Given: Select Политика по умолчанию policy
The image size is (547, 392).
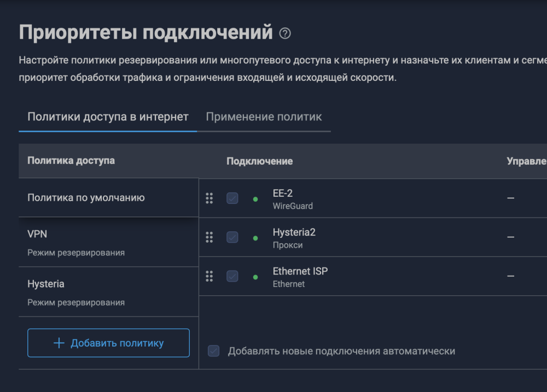Looking at the screenshot, I should (108, 198).
